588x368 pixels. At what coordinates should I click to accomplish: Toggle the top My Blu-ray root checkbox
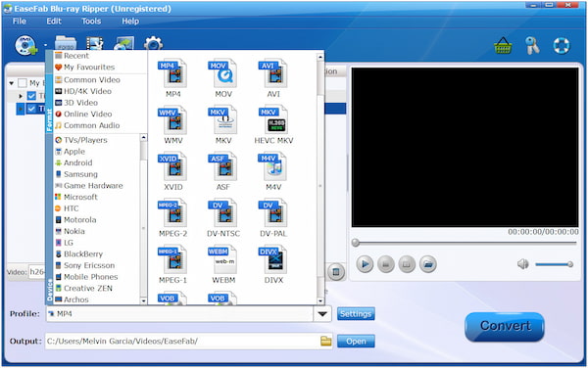tap(23, 83)
